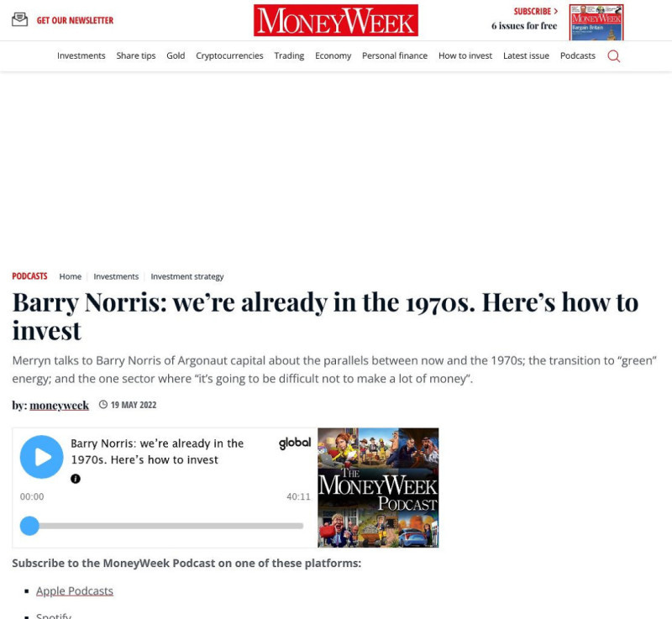Click the moneyweek author link
The width and height of the screenshot is (672, 619).
[59, 405]
